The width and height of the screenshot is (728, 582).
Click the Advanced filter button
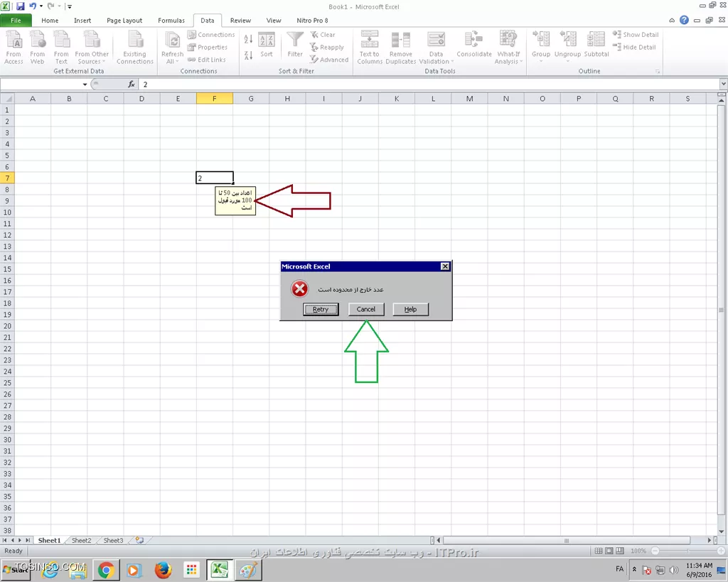[x=329, y=60]
